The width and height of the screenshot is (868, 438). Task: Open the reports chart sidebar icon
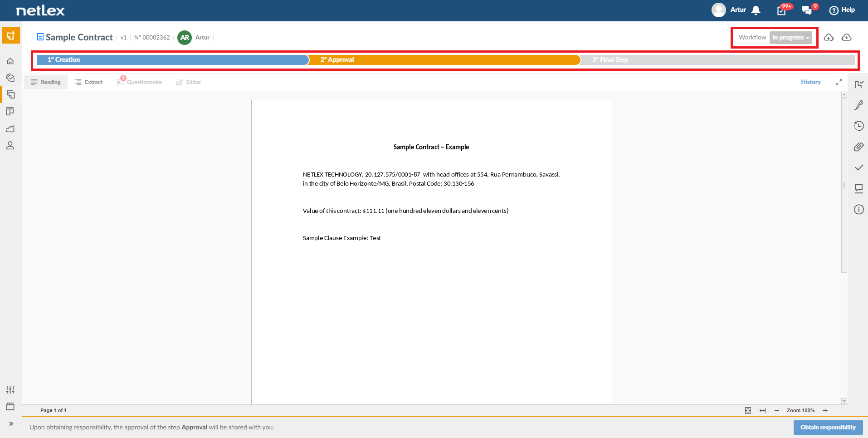click(x=10, y=129)
